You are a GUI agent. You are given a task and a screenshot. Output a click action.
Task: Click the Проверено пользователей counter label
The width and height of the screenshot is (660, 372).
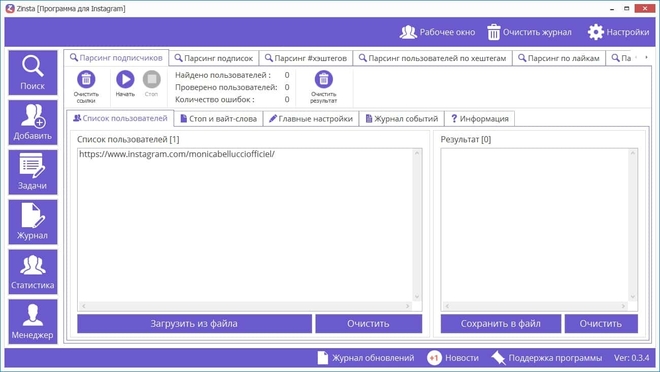click(226, 88)
